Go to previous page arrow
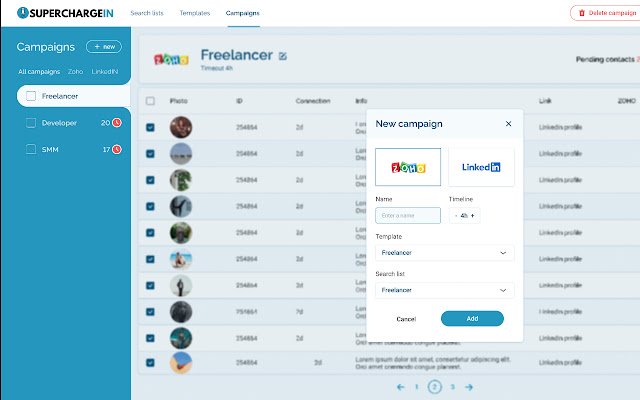Screen dimensions: 640x400 point(400,387)
